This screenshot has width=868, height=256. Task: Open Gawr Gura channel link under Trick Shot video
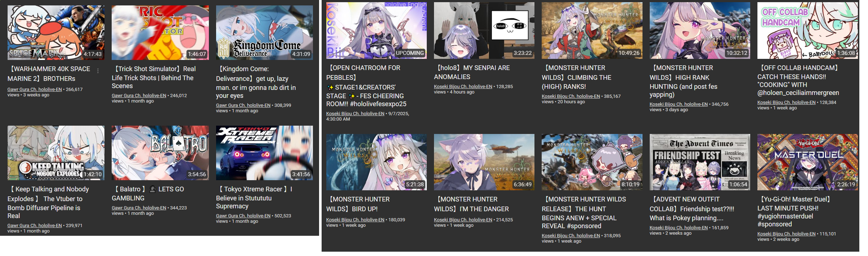click(x=139, y=96)
